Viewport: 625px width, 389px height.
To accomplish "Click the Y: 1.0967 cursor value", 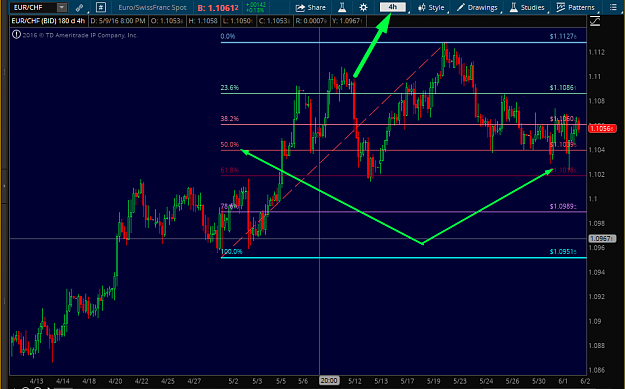I will pos(346,21).
